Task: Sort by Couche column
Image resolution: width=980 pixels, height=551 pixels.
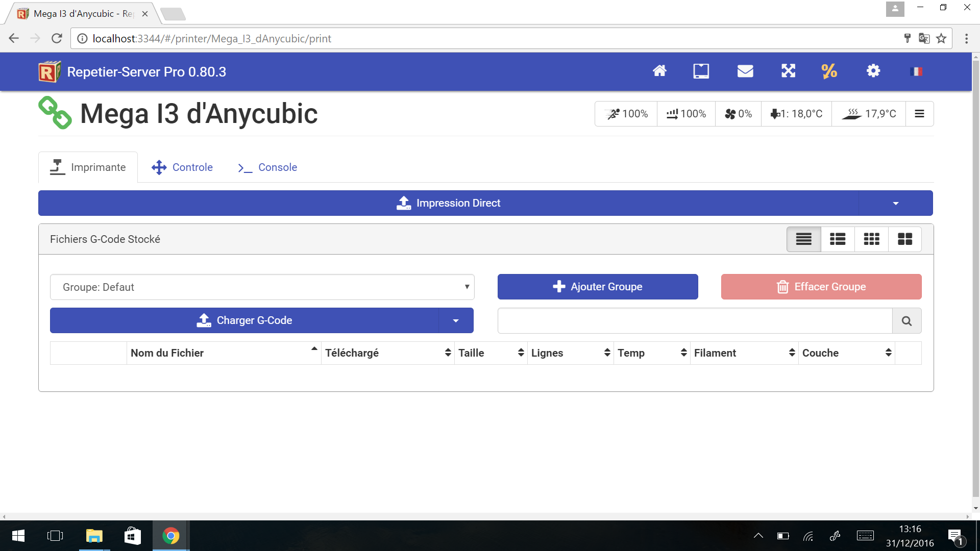Action: [x=847, y=353]
